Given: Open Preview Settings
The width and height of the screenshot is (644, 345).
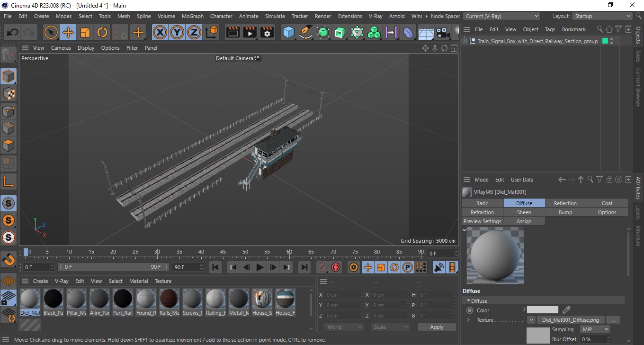Looking at the screenshot, I should tap(482, 221).
